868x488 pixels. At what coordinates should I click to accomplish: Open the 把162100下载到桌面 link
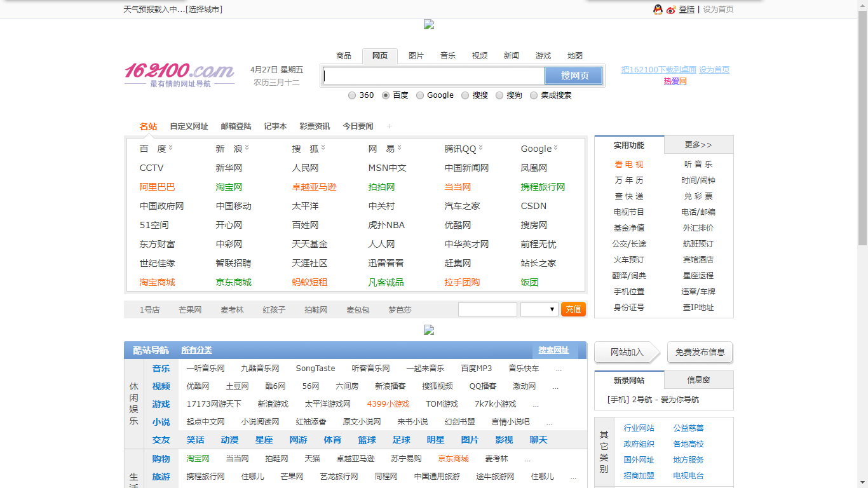click(x=659, y=70)
